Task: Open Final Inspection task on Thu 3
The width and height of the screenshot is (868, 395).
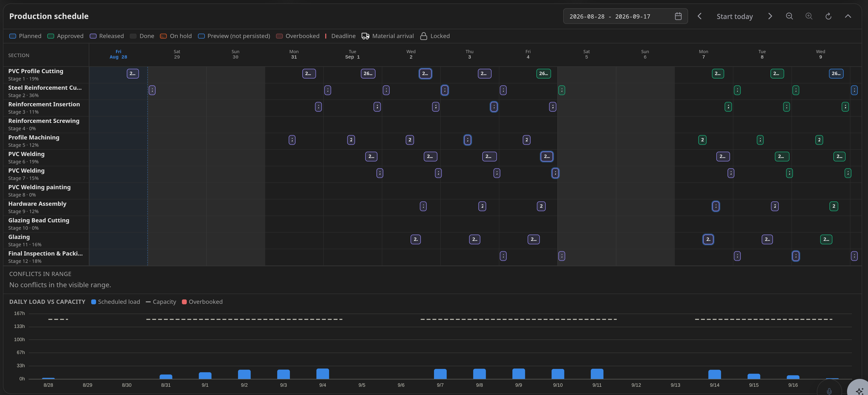Action: (x=503, y=256)
